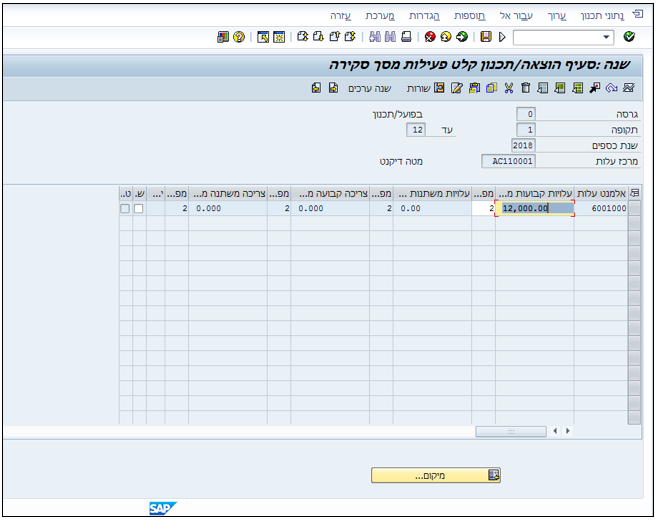
Task: Click the red Cancel icon
Action: point(430,37)
